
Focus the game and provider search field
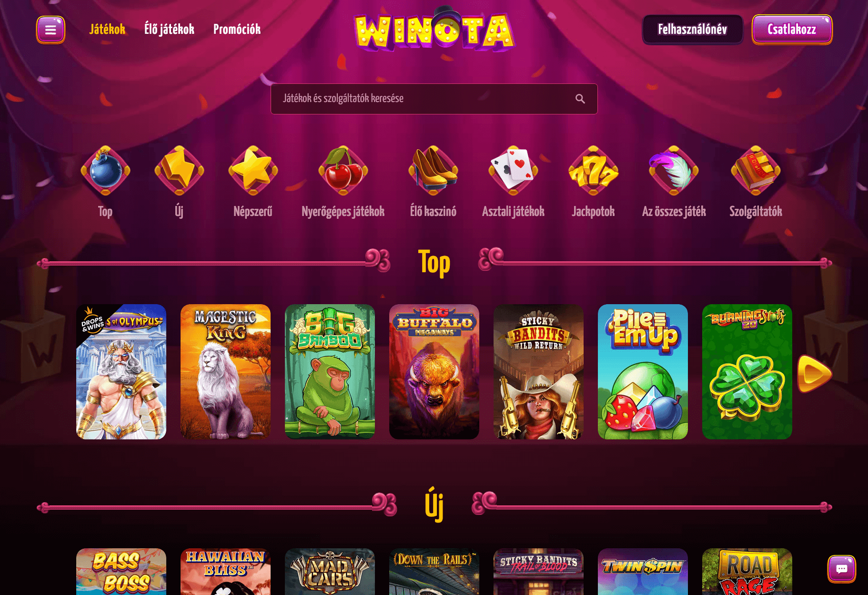(434, 99)
